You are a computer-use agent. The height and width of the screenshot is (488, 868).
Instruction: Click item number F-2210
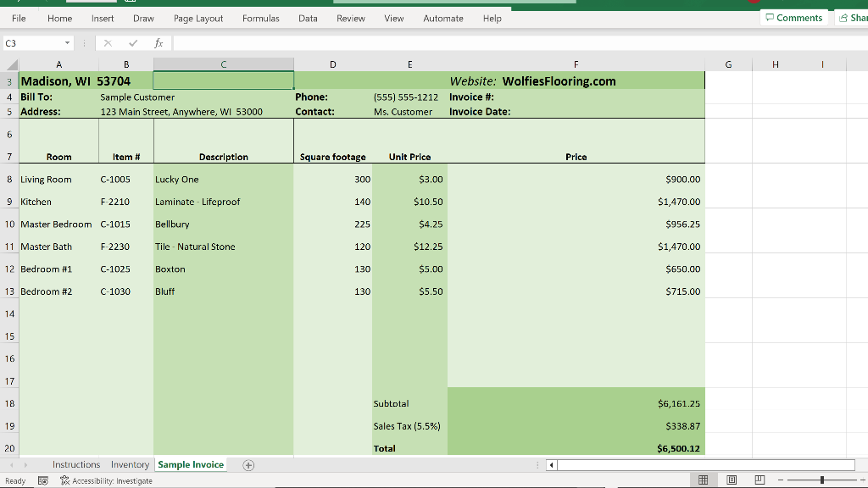[x=115, y=202]
